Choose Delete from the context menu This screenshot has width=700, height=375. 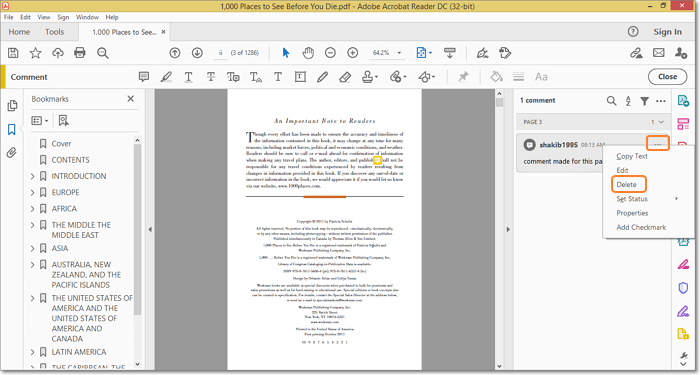pos(626,184)
